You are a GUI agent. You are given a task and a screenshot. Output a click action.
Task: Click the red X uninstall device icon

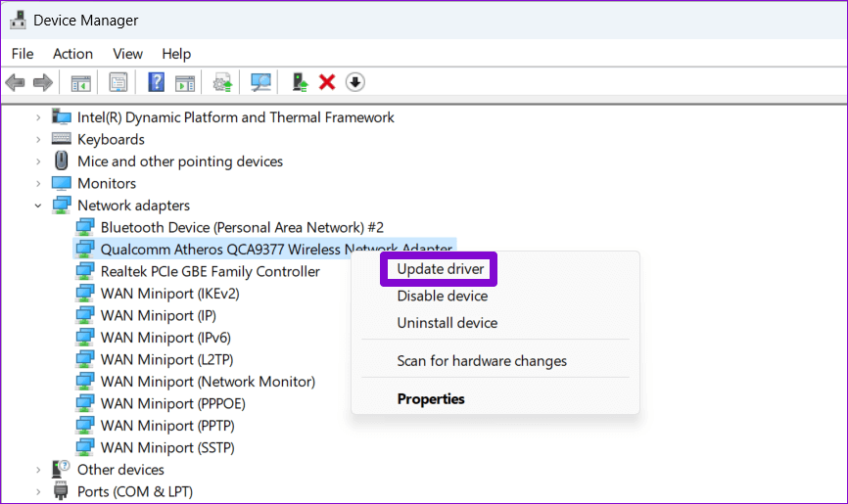[327, 82]
